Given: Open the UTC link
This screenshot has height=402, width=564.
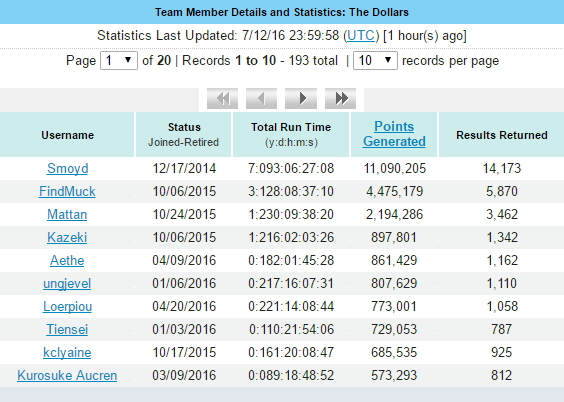Looking at the screenshot, I should coord(361,36).
